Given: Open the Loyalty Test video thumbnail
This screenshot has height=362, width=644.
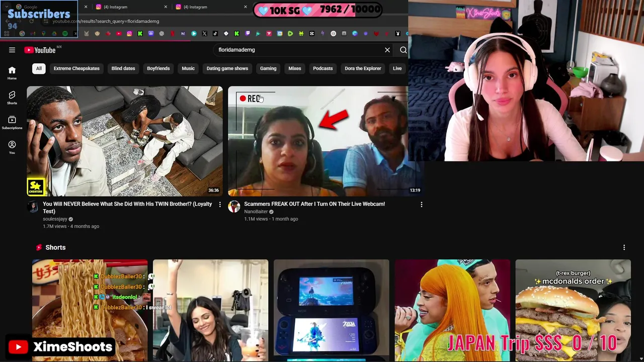Looking at the screenshot, I should [125, 141].
